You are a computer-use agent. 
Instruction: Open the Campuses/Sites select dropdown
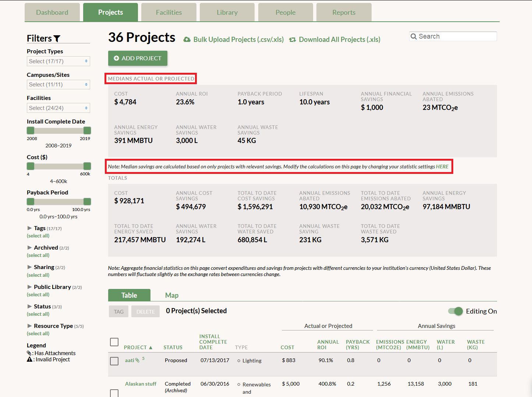(58, 85)
